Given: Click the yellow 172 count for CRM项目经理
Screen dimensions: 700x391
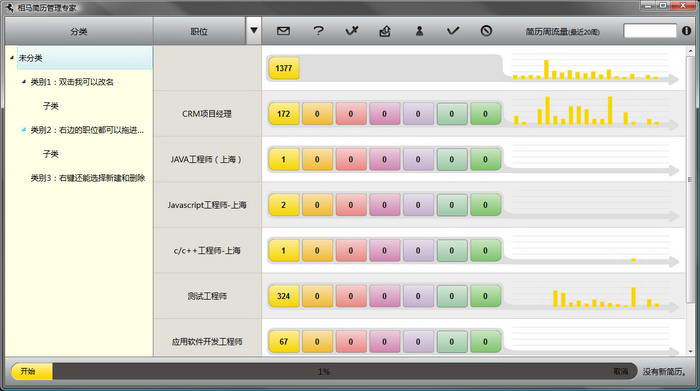Looking at the screenshot, I should coord(283,114).
